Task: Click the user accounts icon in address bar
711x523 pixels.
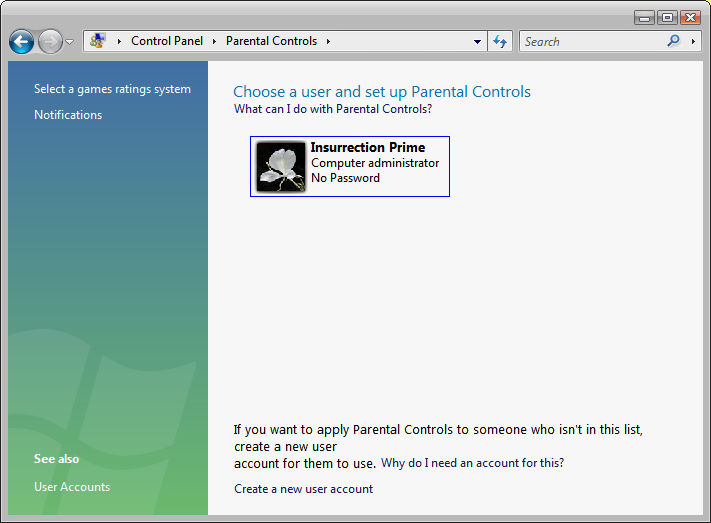Action: (97, 41)
